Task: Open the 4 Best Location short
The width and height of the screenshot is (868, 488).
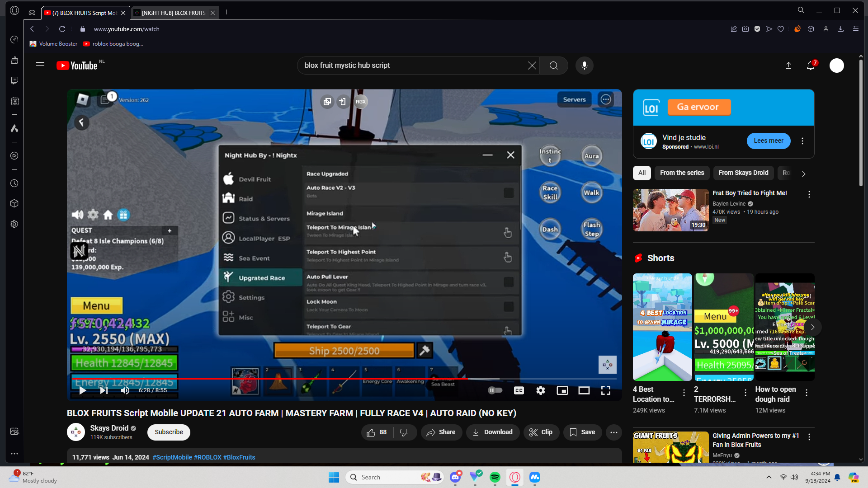Action: tap(662, 327)
